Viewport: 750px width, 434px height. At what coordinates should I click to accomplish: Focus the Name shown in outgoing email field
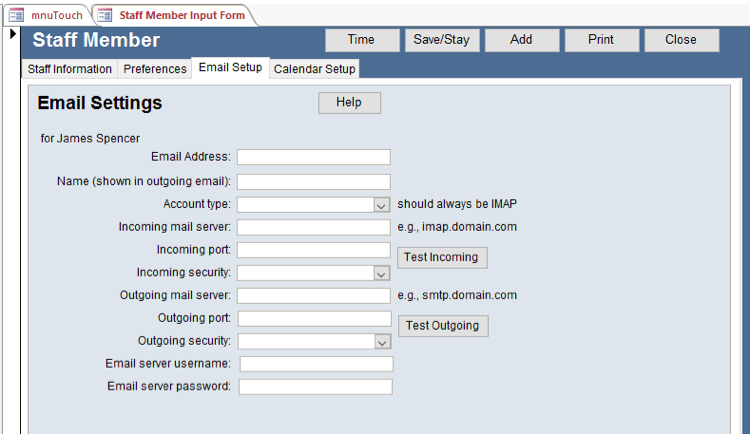pos(314,182)
